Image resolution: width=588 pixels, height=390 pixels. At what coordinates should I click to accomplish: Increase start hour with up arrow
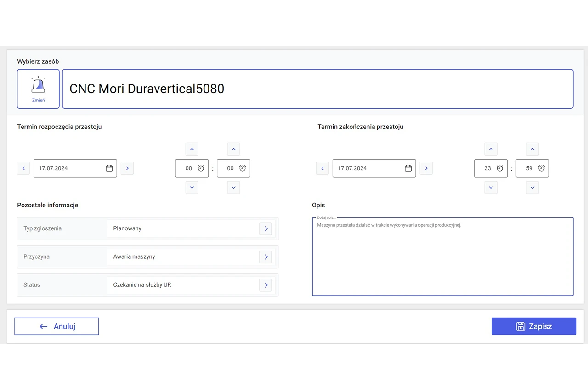[x=192, y=149]
